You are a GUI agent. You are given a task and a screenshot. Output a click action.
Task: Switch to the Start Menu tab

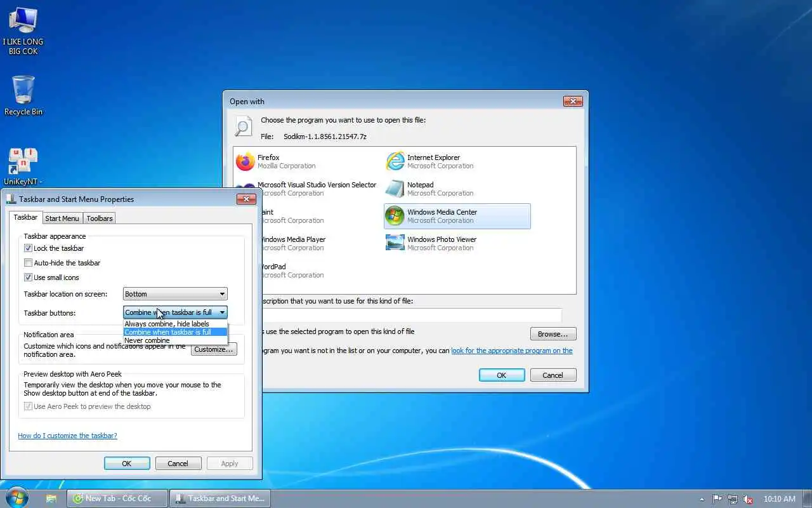click(62, 218)
